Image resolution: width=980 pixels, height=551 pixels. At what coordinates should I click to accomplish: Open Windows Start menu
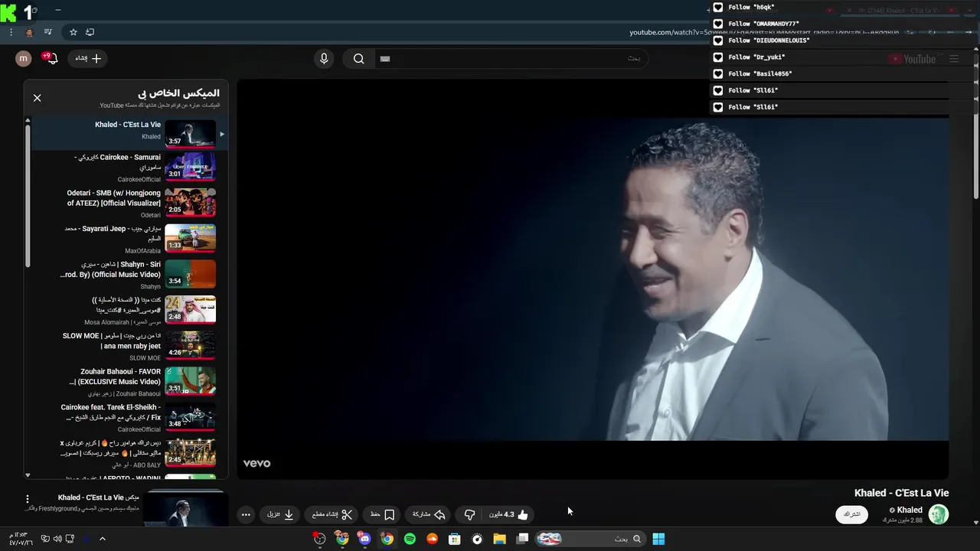[x=658, y=539]
